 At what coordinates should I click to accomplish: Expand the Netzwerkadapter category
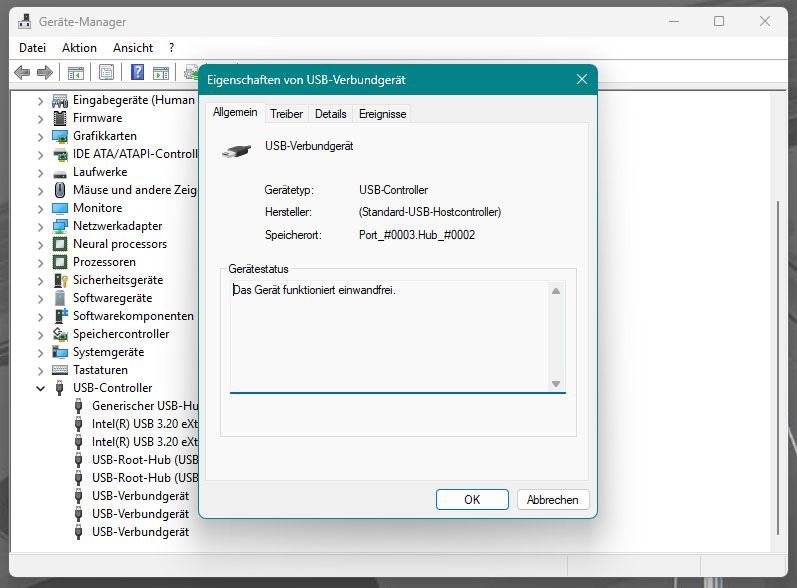coord(41,226)
